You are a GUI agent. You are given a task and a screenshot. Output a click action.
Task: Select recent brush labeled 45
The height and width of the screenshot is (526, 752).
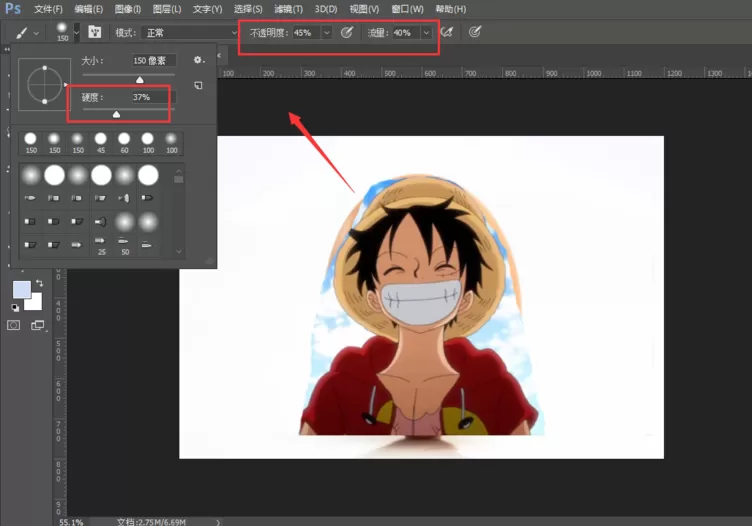(x=101, y=143)
